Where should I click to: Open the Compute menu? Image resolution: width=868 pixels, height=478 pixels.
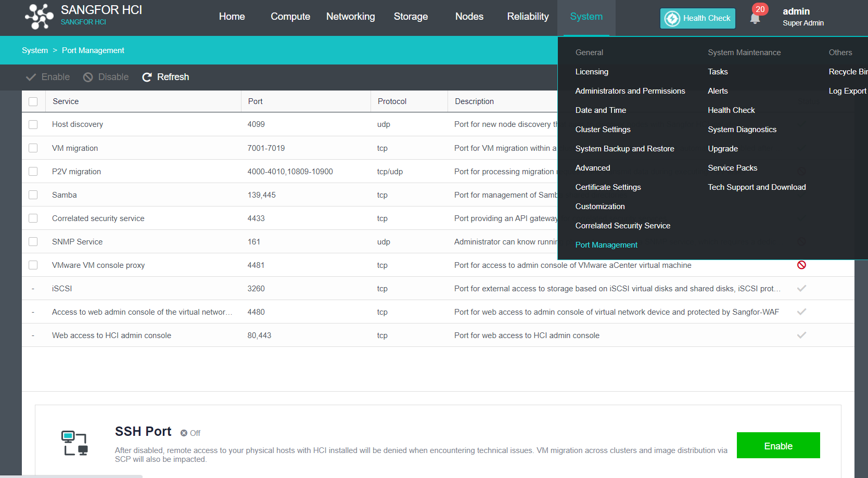(290, 17)
